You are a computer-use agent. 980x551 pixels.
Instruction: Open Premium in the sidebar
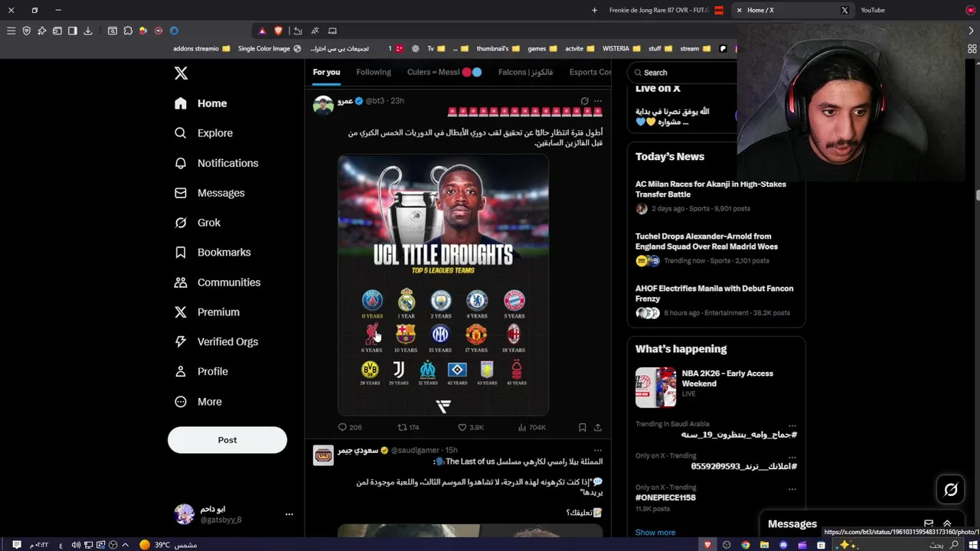coord(207,312)
